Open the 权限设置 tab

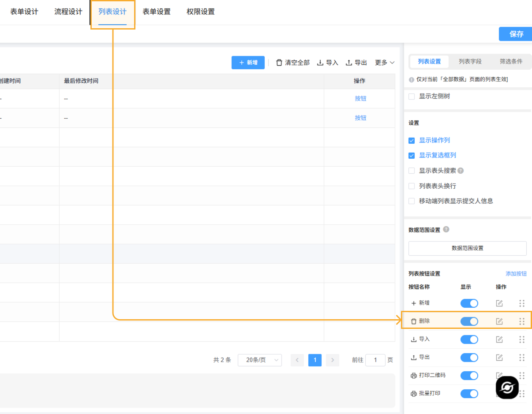tap(201, 12)
